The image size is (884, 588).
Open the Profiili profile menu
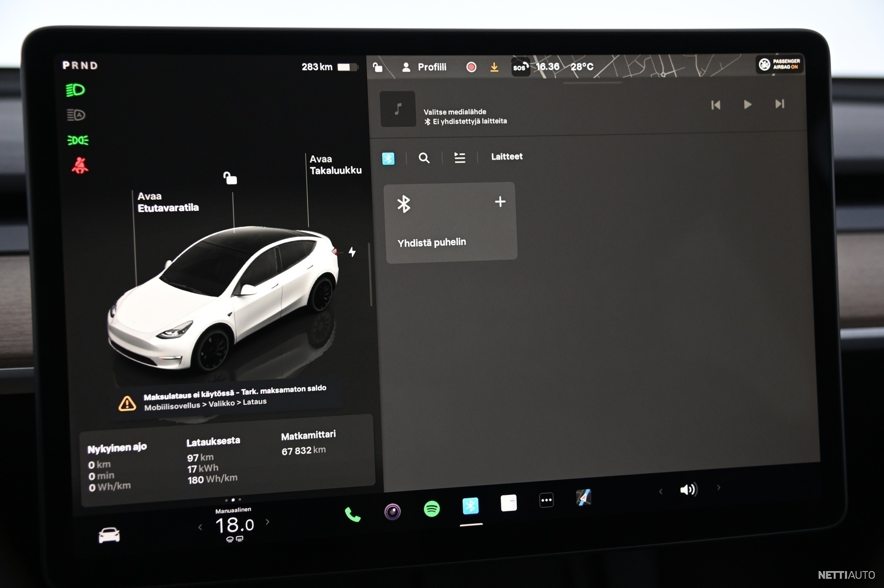(425, 67)
